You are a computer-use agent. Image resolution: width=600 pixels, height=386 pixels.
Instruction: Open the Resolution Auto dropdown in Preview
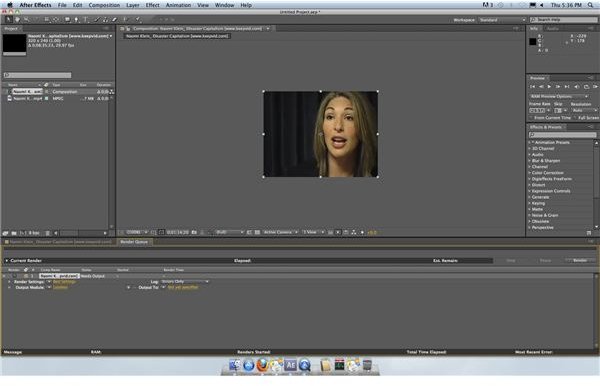[584, 110]
